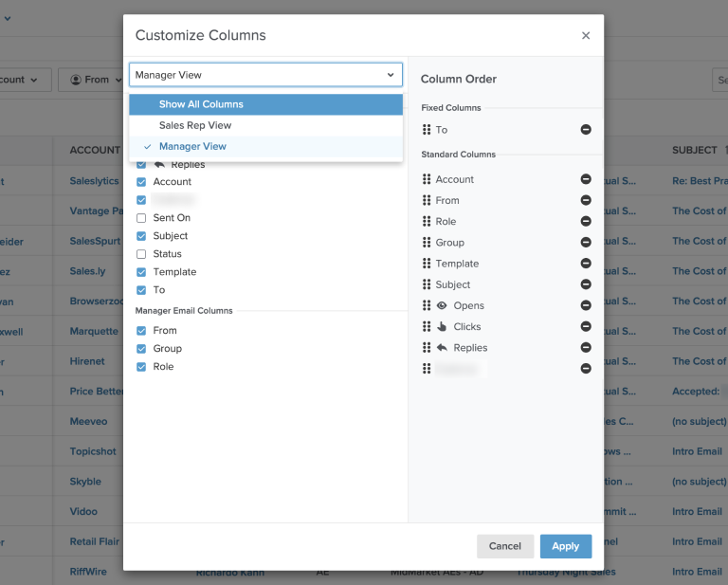Image resolution: width=728 pixels, height=585 pixels.
Task: Click the Apply button
Action: click(x=566, y=546)
